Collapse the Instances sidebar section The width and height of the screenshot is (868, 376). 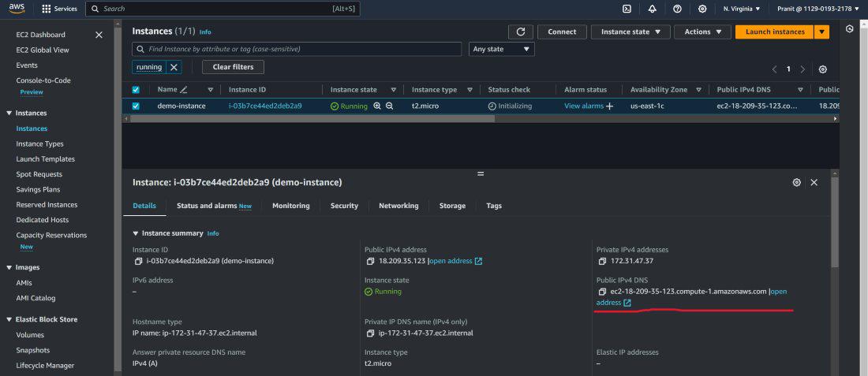[x=9, y=114]
